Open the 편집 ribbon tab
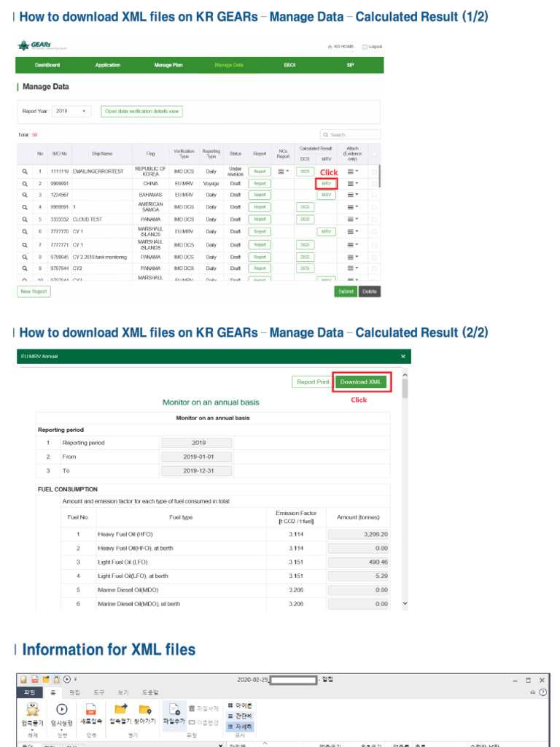 pos(74,692)
